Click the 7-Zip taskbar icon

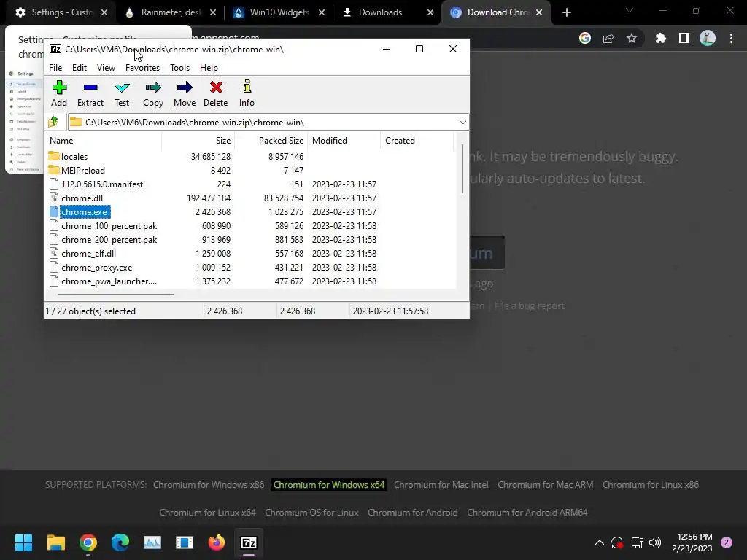point(249,542)
